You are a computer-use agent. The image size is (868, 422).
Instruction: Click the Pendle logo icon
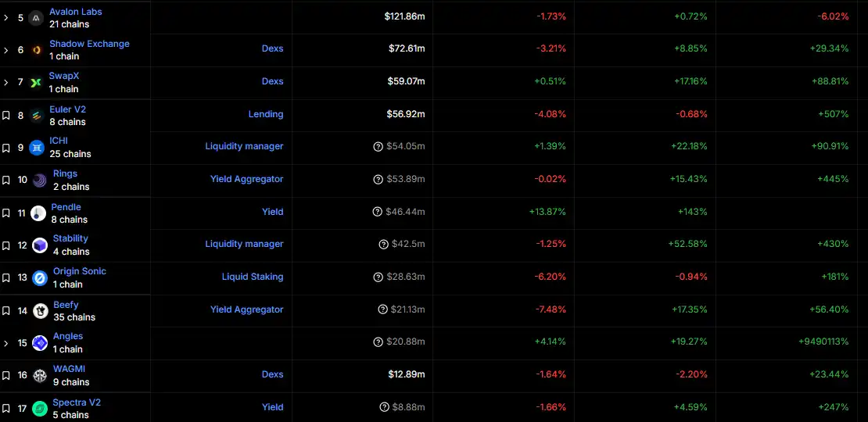38,213
